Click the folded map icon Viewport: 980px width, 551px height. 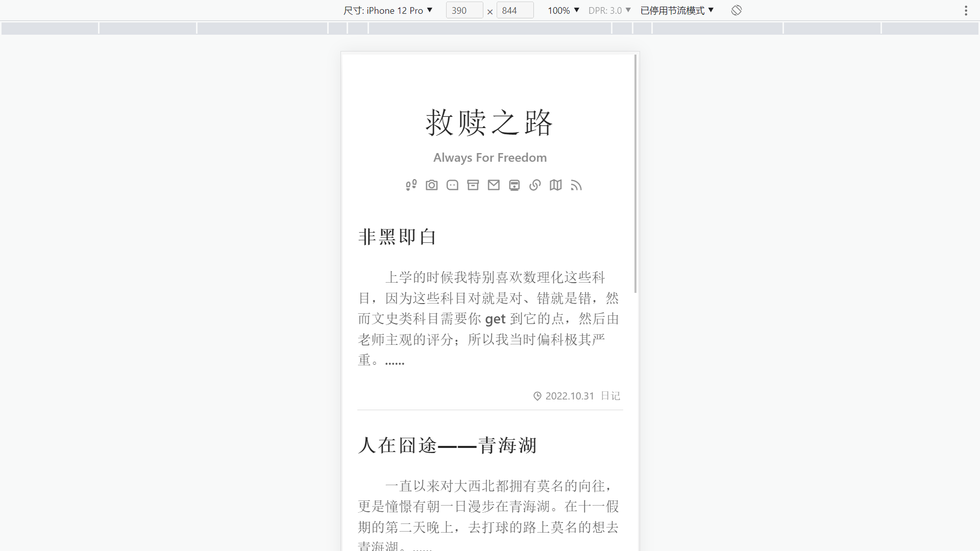(556, 185)
